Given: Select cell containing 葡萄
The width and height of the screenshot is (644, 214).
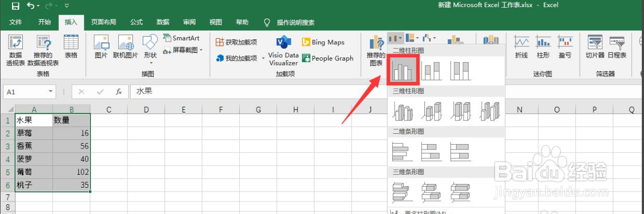Looking at the screenshot, I should tap(34, 171).
